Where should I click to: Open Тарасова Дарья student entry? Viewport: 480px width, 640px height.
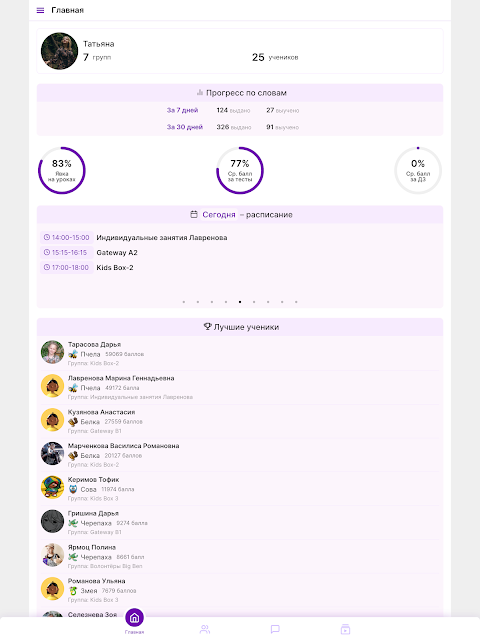240,353
